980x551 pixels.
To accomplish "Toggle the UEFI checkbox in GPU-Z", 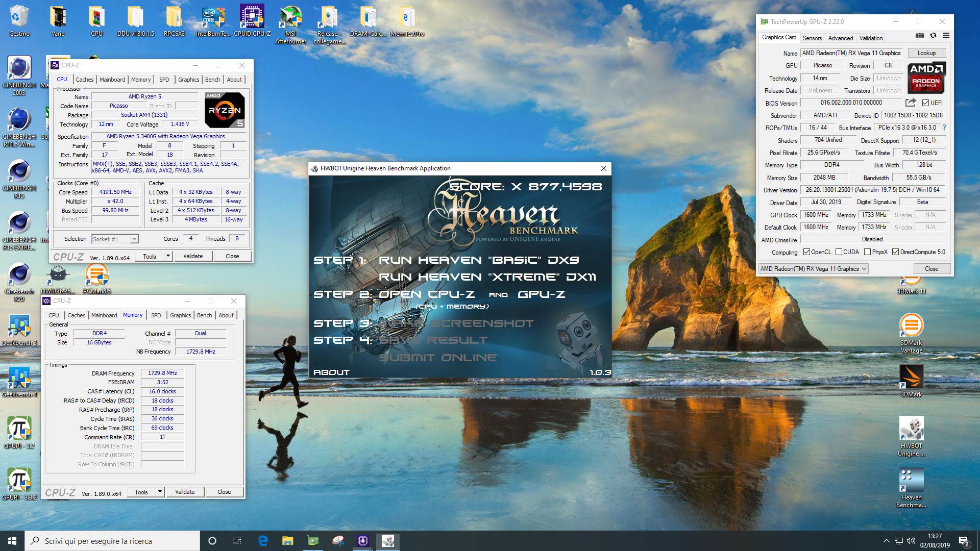I will click(x=925, y=103).
